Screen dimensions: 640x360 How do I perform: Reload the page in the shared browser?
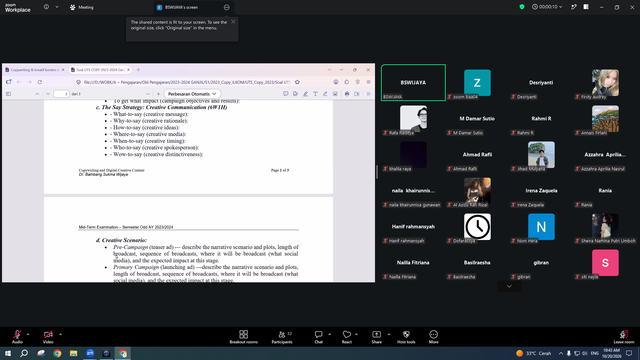(x=40, y=82)
